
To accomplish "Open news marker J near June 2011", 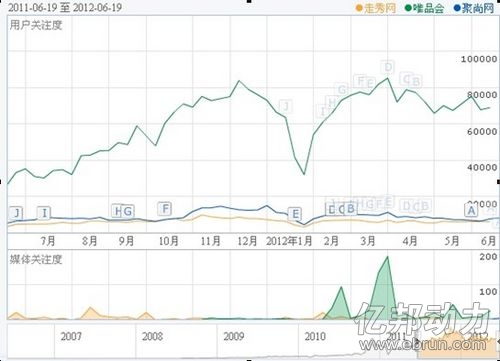I will (x=17, y=213).
